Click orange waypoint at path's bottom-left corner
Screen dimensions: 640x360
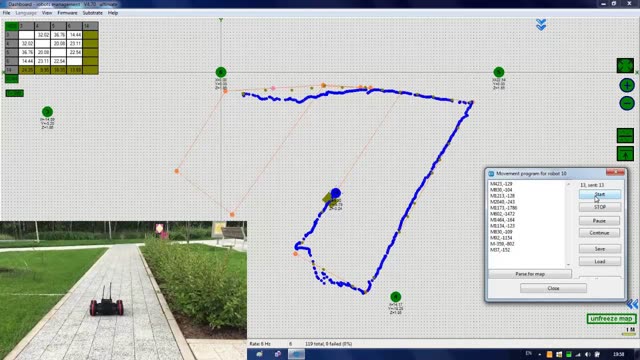click(x=296, y=254)
